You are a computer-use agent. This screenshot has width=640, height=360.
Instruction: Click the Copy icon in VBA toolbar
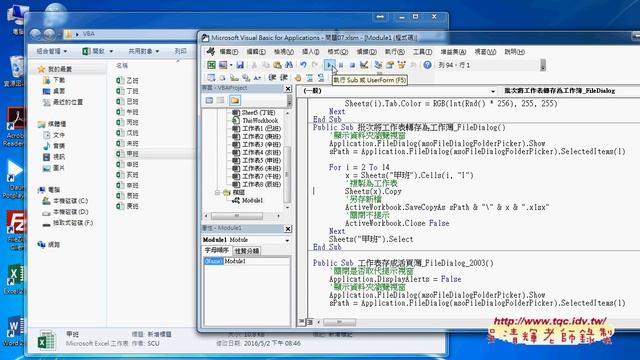[266, 65]
